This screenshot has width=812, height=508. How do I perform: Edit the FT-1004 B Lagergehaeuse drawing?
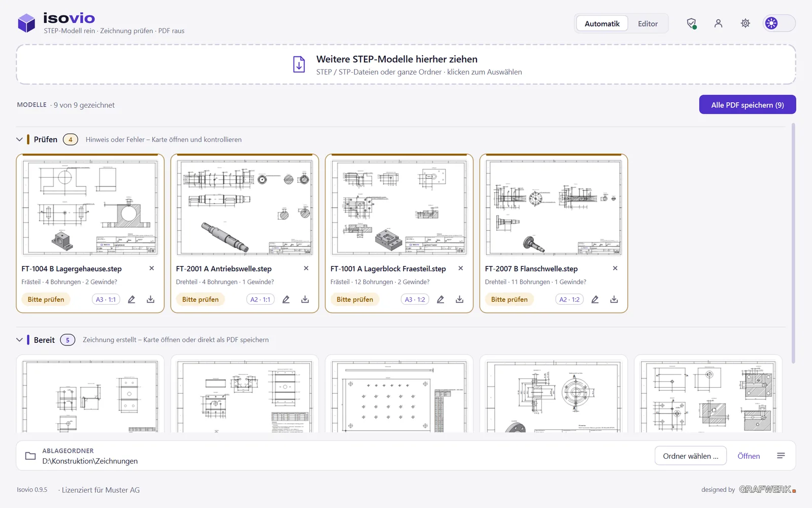(x=131, y=300)
